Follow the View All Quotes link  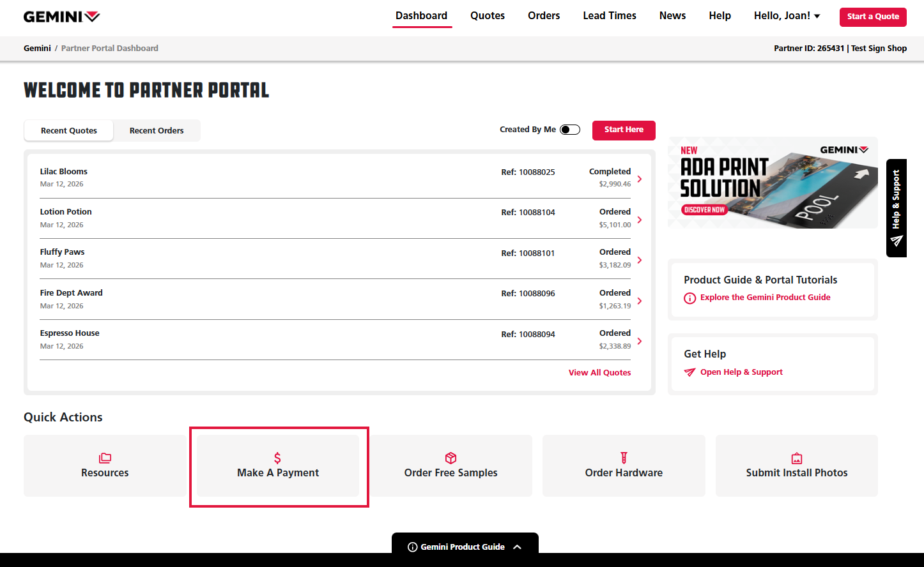[599, 373]
